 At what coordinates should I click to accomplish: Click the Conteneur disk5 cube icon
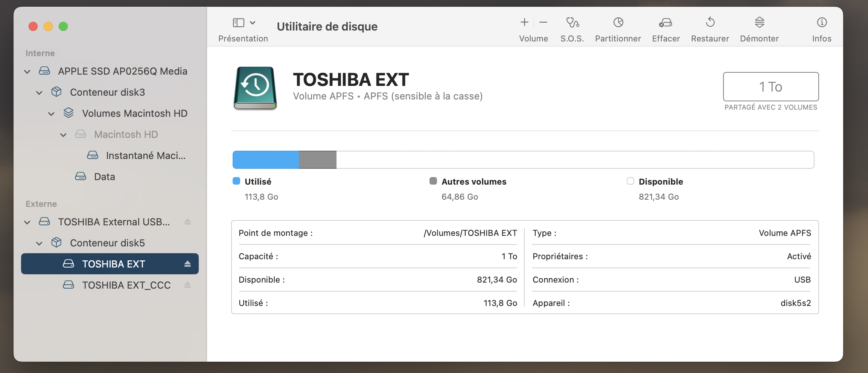(x=56, y=243)
